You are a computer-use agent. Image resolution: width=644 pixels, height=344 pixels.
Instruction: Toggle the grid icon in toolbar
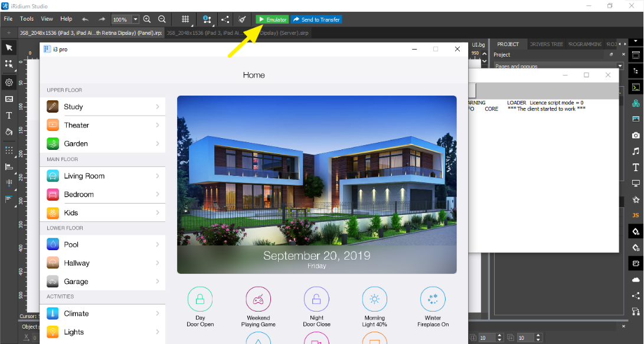pyautogui.click(x=185, y=19)
